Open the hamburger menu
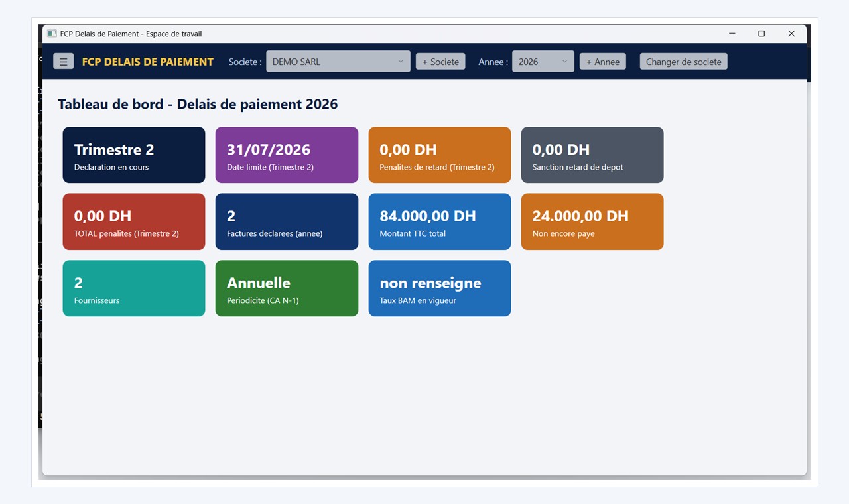849x504 pixels. pyautogui.click(x=64, y=62)
